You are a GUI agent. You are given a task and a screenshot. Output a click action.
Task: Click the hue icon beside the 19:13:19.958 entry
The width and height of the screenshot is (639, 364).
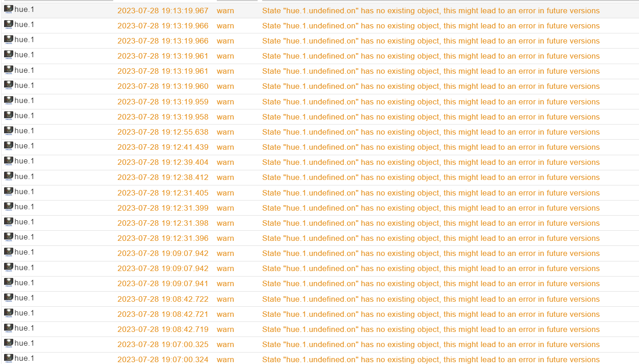click(9, 116)
